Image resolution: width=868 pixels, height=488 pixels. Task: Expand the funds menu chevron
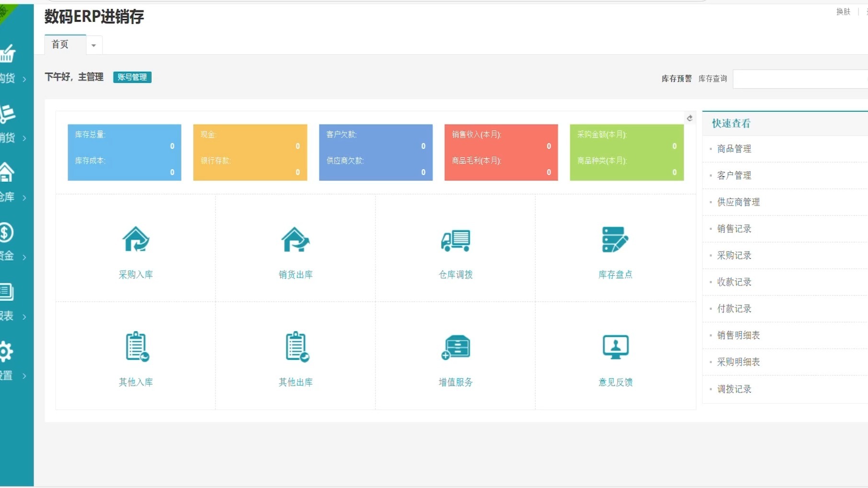24,257
